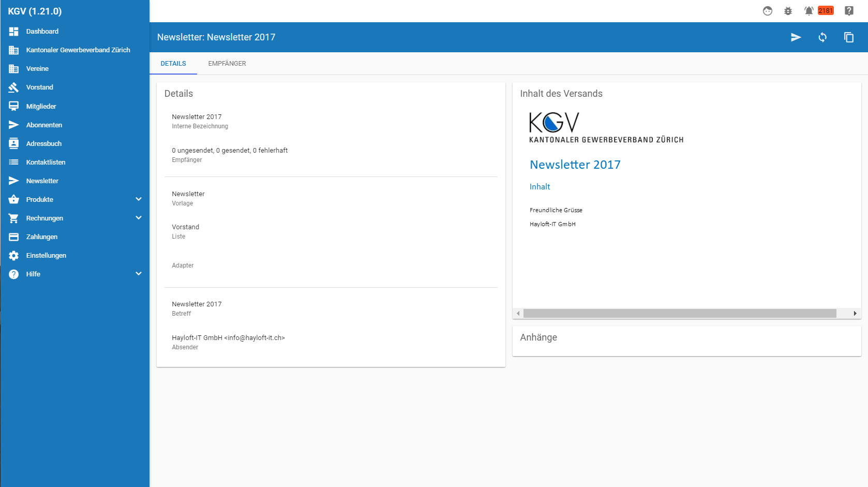Expand the Rechnungen submenu chevron
Screen dimensions: 868x487
click(x=139, y=218)
